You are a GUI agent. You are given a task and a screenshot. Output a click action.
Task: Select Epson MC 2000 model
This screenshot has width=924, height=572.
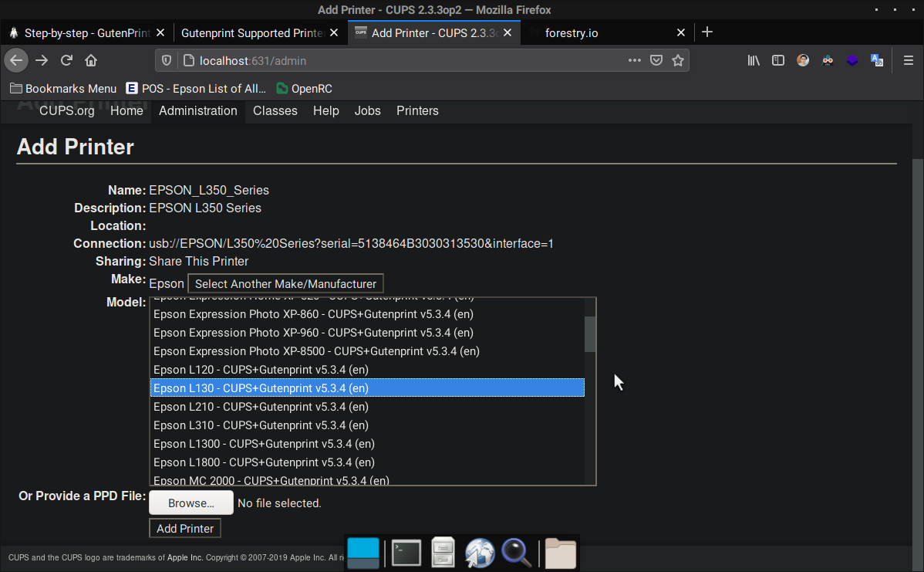click(x=367, y=479)
